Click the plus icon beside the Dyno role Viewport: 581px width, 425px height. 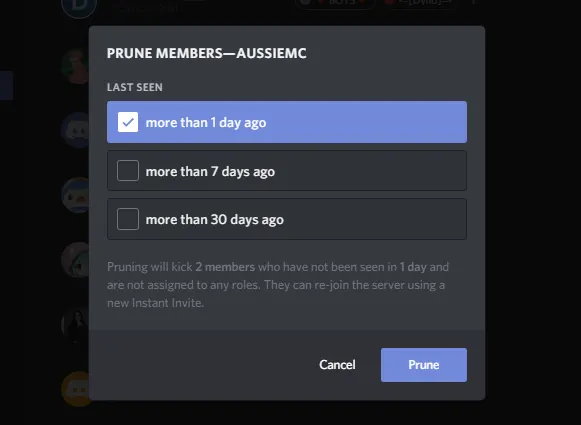(473, 2)
